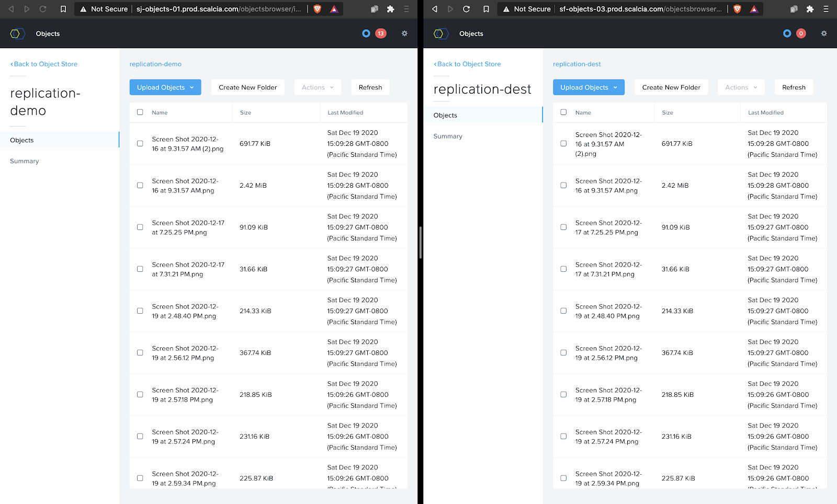Open Brave Rewards in the sf-objects-03 window

coord(754,9)
